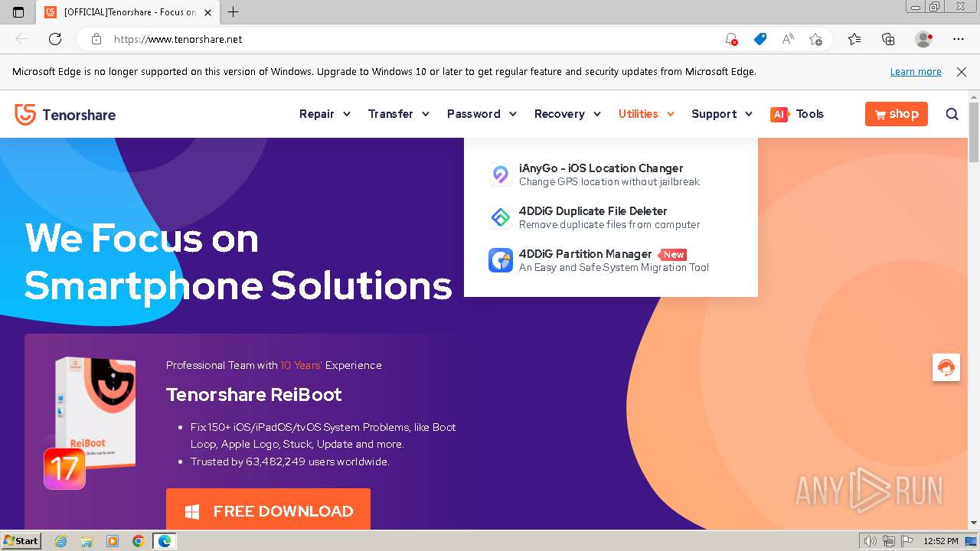Viewport: 980px width, 551px height.
Task: Open iAnyGo - iOS Location Changer
Action: click(601, 168)
